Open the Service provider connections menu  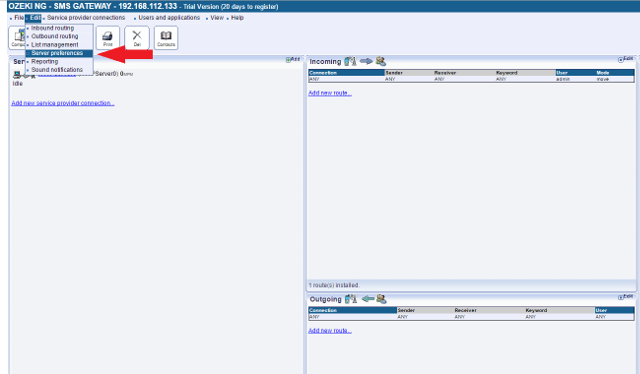pos(86,18)
